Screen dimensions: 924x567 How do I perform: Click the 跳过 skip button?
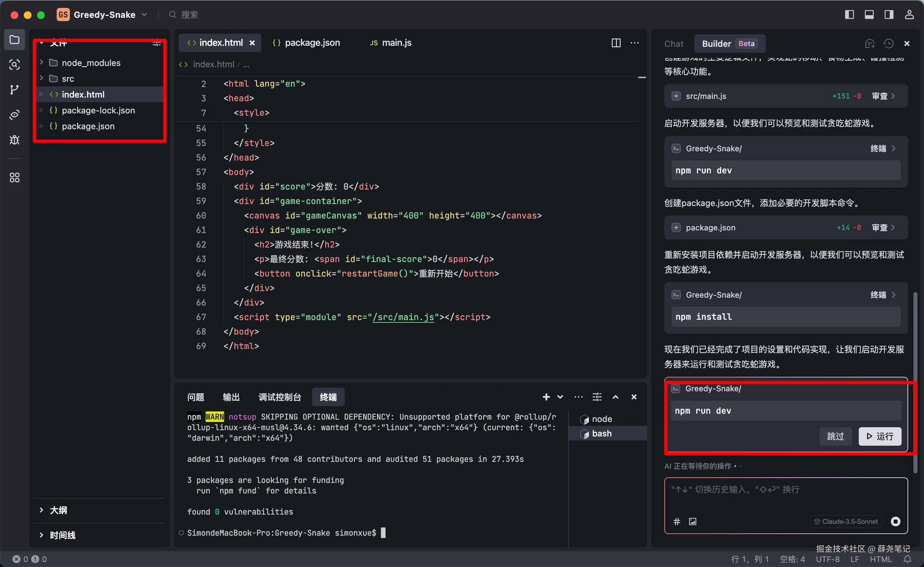point(835,436)
